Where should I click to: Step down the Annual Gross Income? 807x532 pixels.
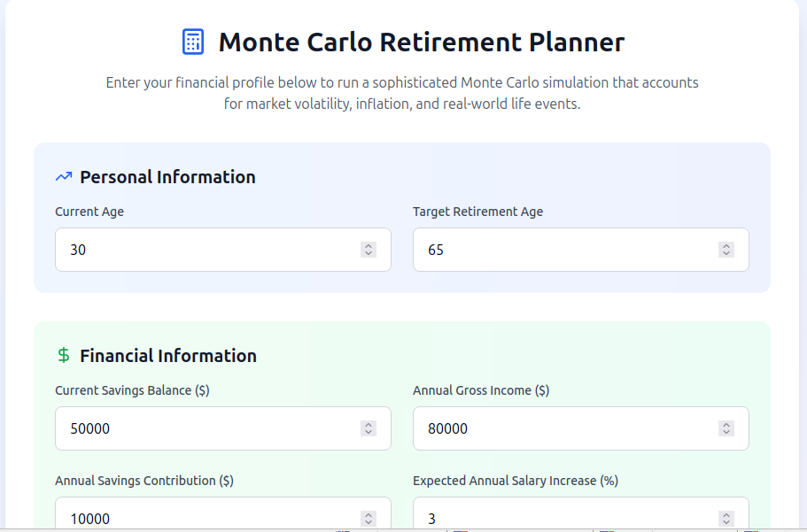coord(726,433)
